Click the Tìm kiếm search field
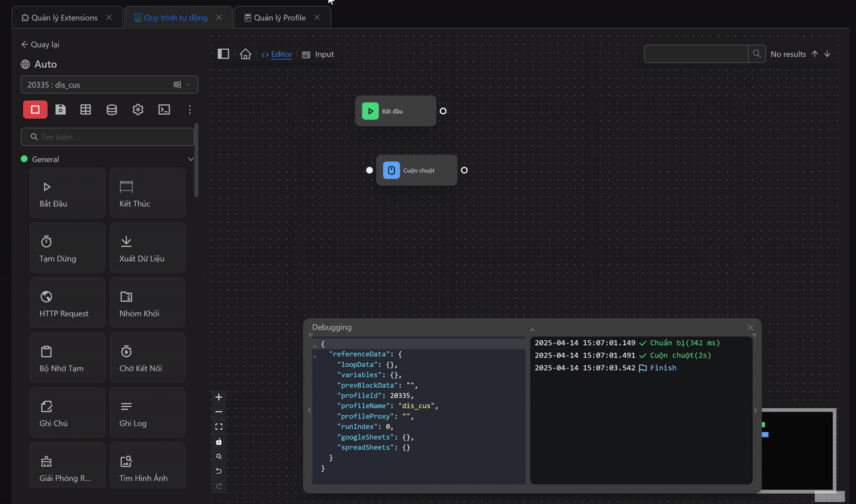Screen dimensions: 856x504 112,137
